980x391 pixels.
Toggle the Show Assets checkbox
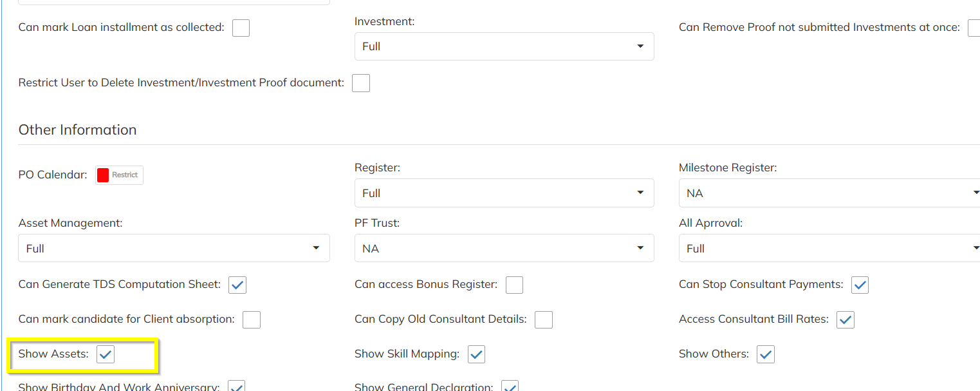[106, 354]
